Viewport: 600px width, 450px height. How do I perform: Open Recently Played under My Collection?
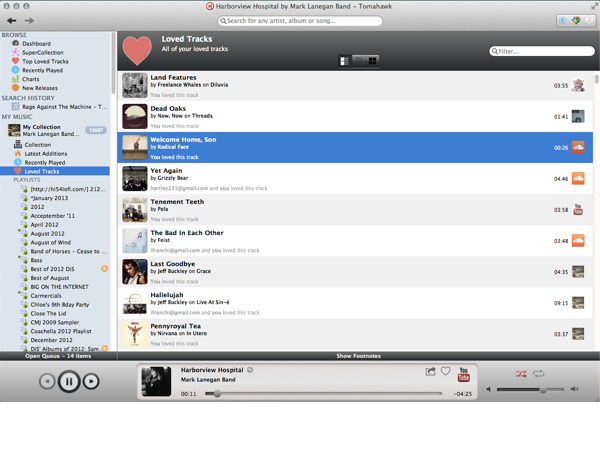[x=45, y=163]
